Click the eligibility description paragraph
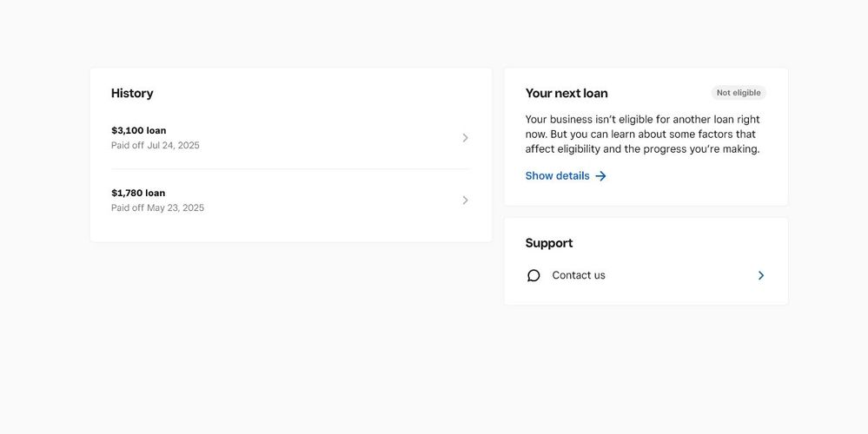This screenshot has height=434, width=868. tap(642, 135)
